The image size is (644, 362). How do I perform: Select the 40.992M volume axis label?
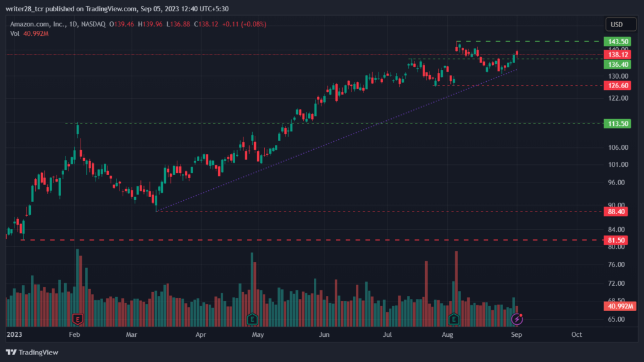click(x=619, y=306)
